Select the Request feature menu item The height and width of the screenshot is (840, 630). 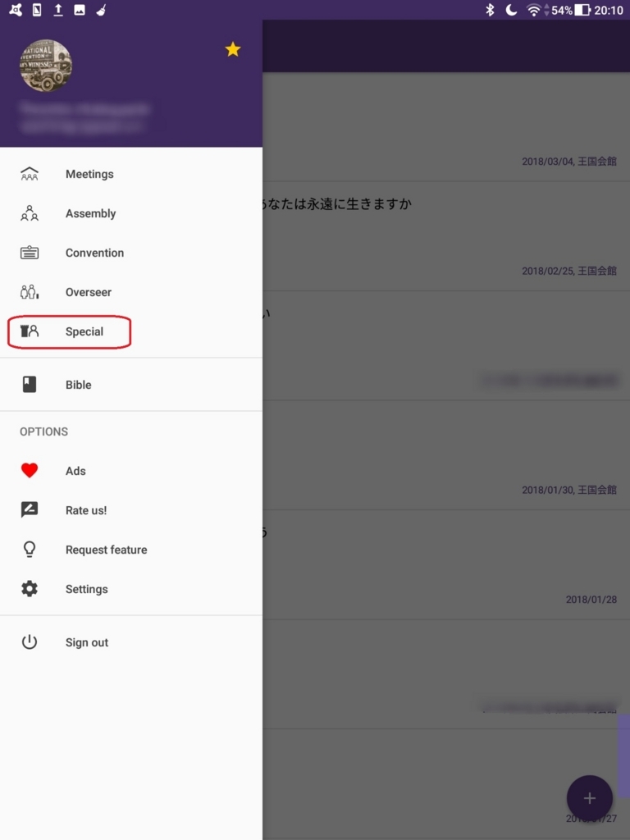131,550
